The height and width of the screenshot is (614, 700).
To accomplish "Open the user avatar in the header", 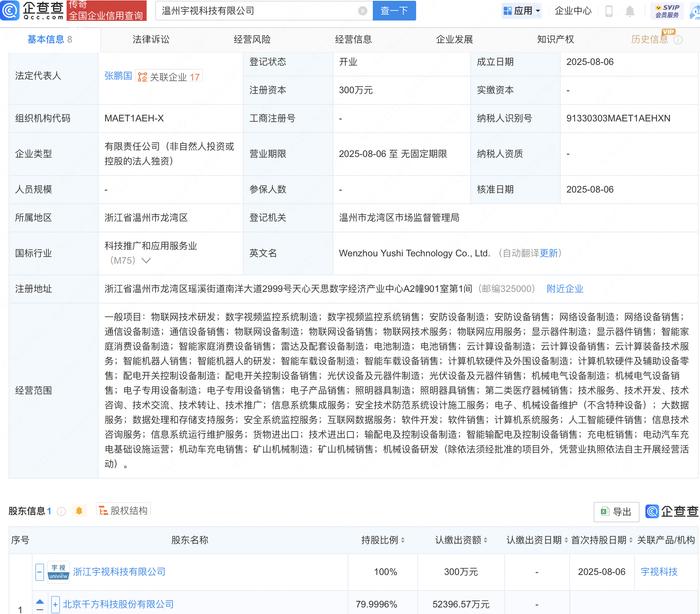I will pyautogui.click(x=695, y=11).
